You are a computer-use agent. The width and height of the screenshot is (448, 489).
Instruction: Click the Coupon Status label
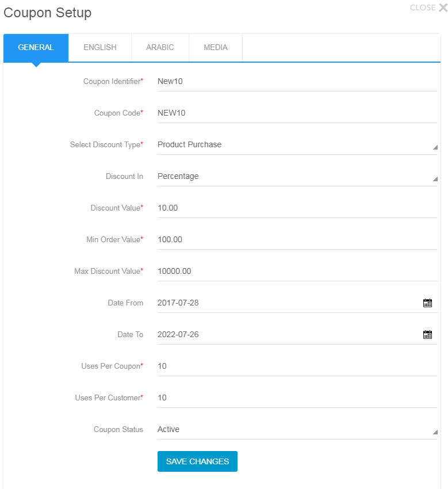[x=118, y=429]
